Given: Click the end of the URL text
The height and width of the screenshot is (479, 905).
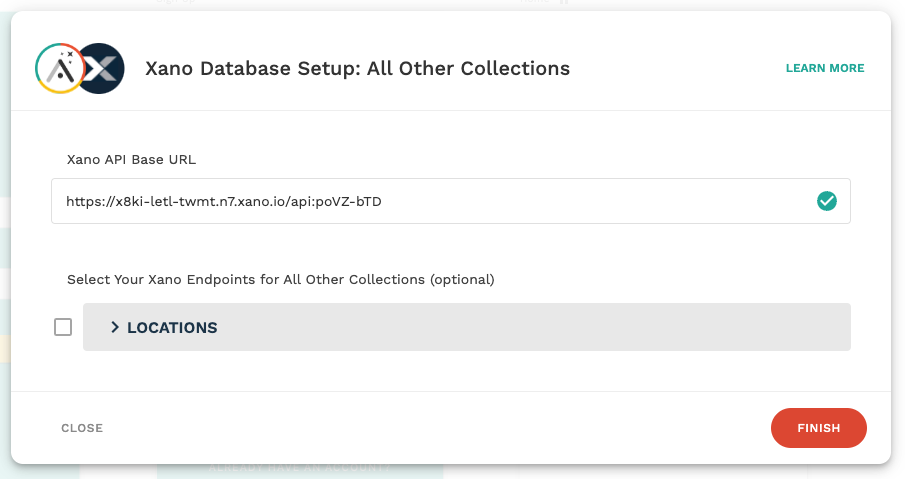Looking at the screenshot, I should (x=382, y=201).
